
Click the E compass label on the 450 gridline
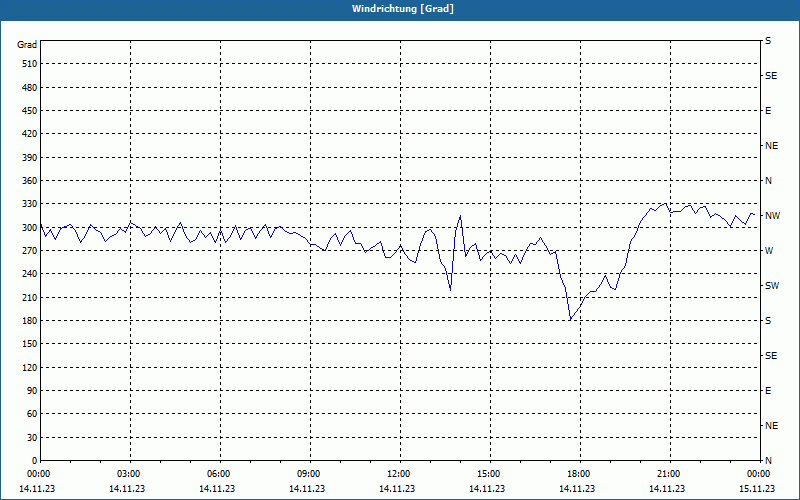[768, 111]
